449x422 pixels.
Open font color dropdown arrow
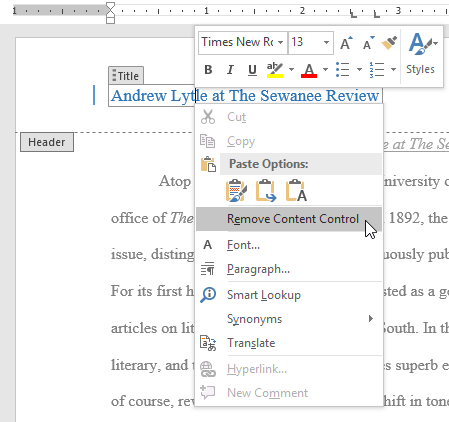click(x=325, y=70)
